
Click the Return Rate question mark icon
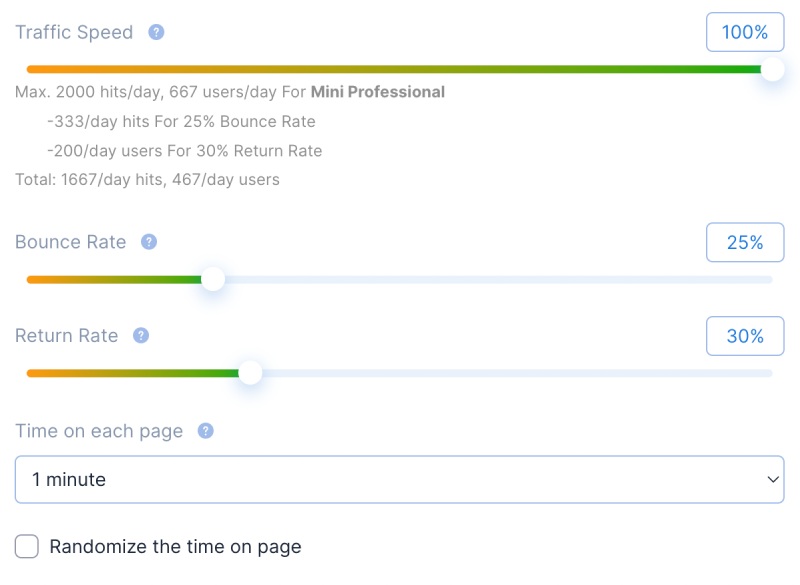(141, 336)
